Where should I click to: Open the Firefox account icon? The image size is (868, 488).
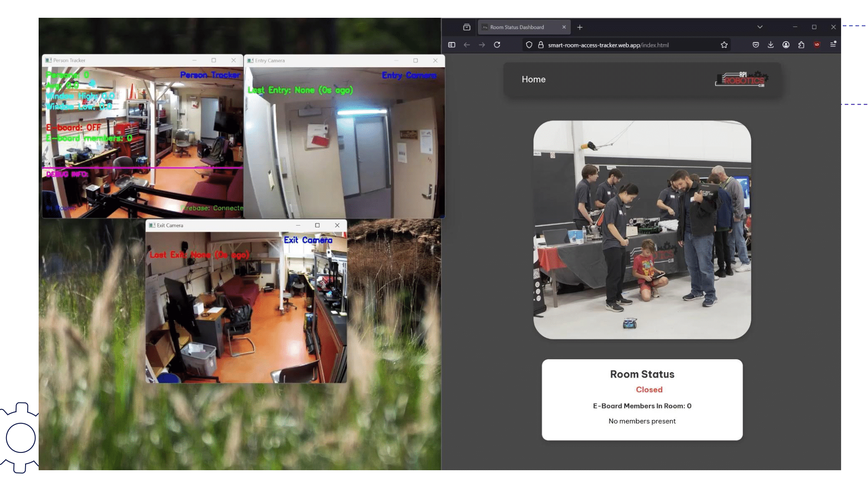(786, 45)
